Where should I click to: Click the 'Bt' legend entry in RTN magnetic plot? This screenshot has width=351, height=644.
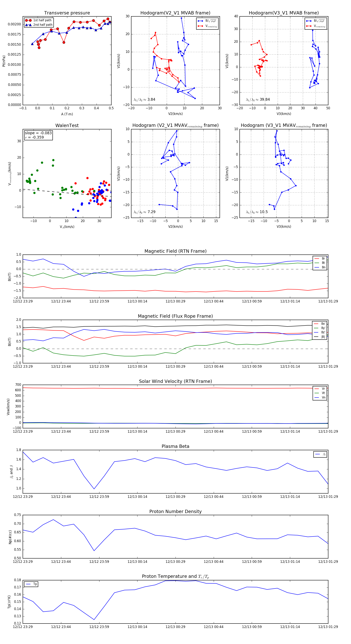pos(320,263)
